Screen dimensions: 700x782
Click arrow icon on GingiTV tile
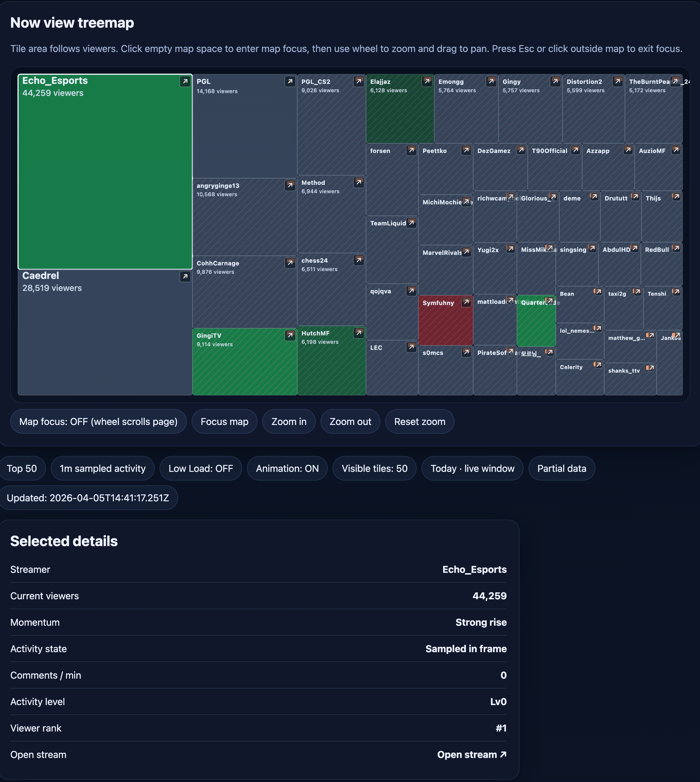[x=290, y=335]
